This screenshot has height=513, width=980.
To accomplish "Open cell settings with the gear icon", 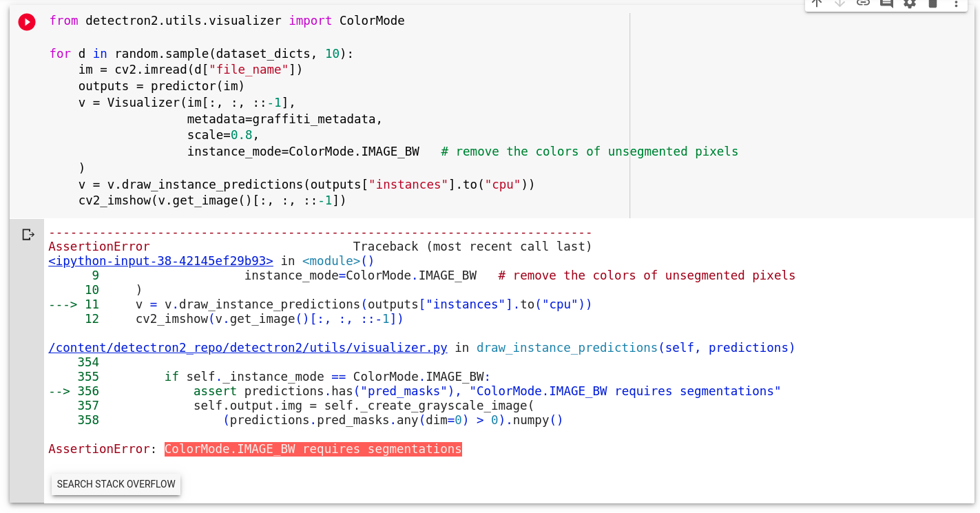I will click(x=910, y=4).
